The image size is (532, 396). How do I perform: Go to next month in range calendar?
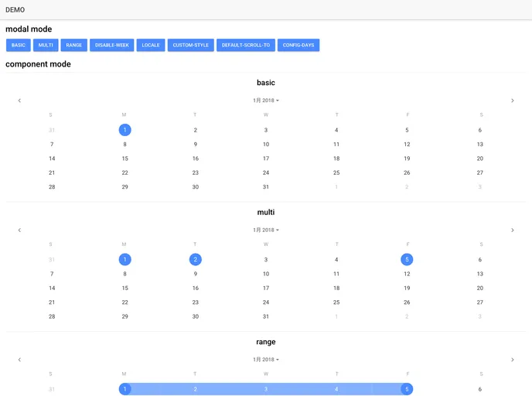(513, 360)
